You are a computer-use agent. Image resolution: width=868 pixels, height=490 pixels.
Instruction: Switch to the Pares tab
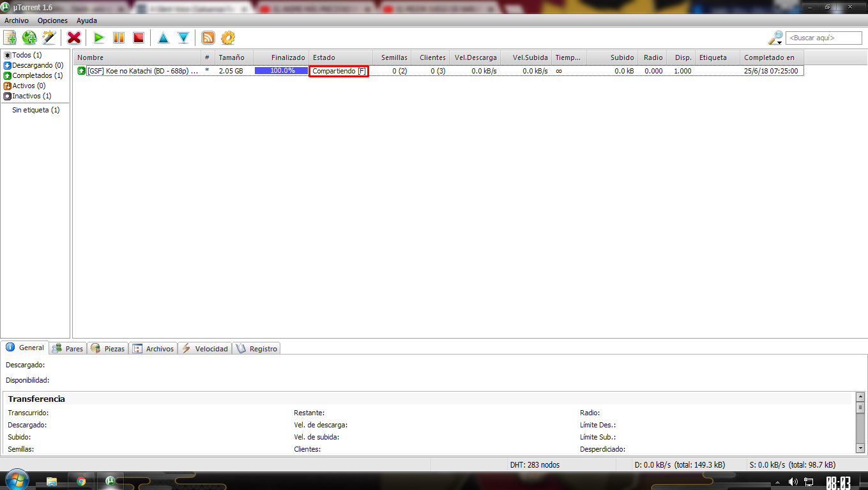click(68, 349)
